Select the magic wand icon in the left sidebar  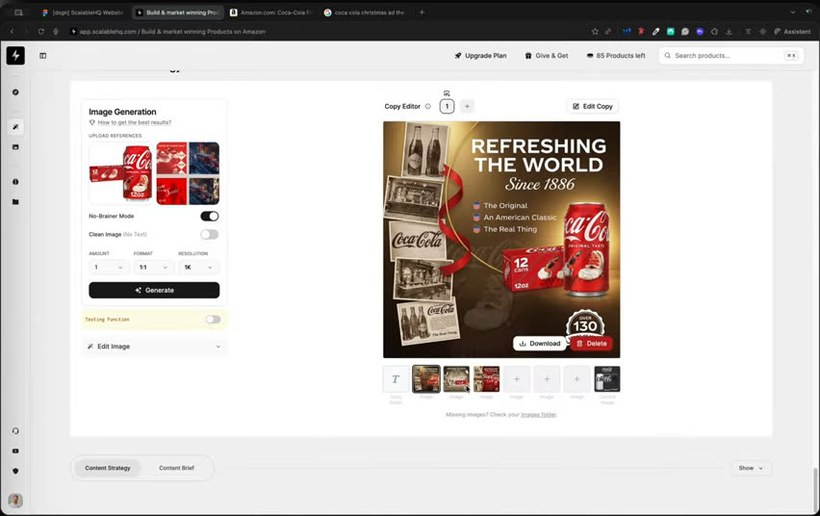point(16,127)
